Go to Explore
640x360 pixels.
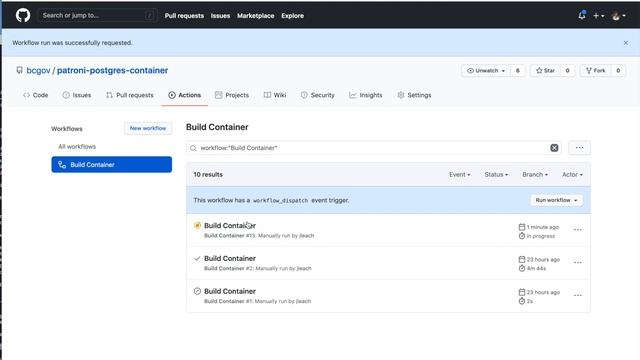pos(292,16)
